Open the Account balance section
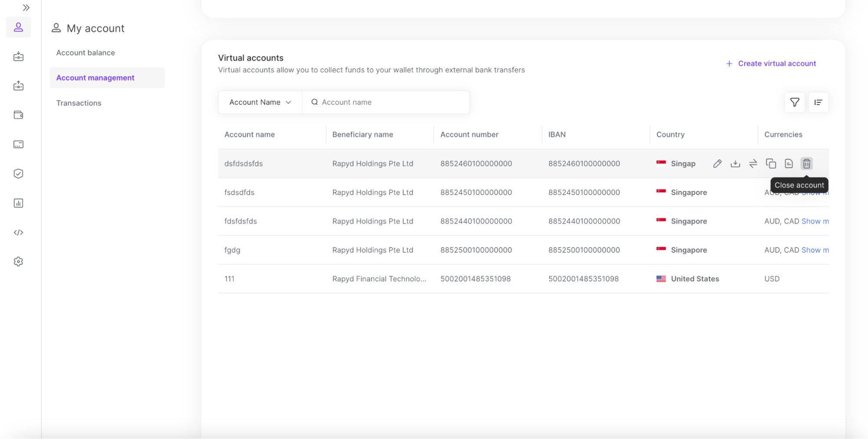Screen dimensions: 868x439 [x=85, y=52]
